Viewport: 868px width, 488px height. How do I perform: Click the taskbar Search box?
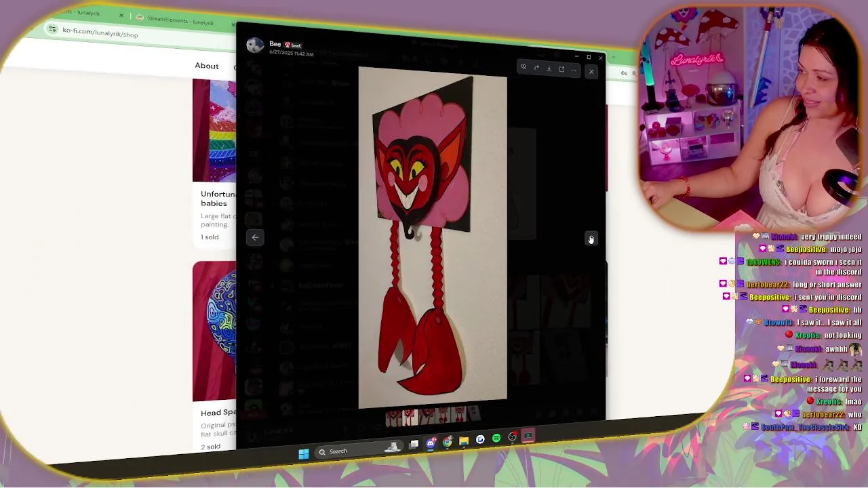tap(359, 449)
